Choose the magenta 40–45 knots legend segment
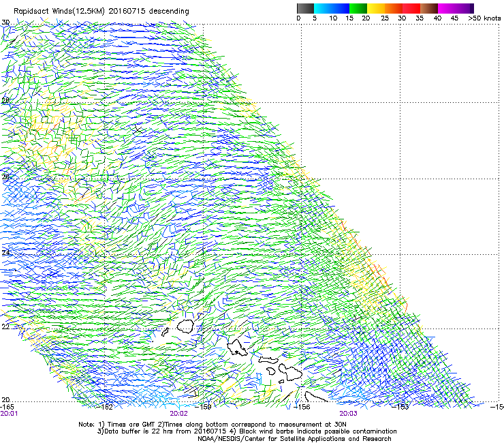The width and height of the screenshot is (504, 443). tap(447, 8)
